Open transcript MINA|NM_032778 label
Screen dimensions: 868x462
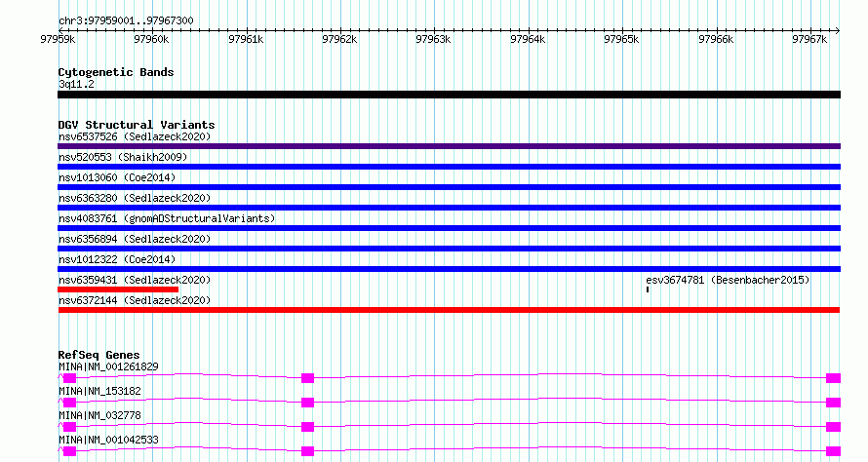pos(99,415)
